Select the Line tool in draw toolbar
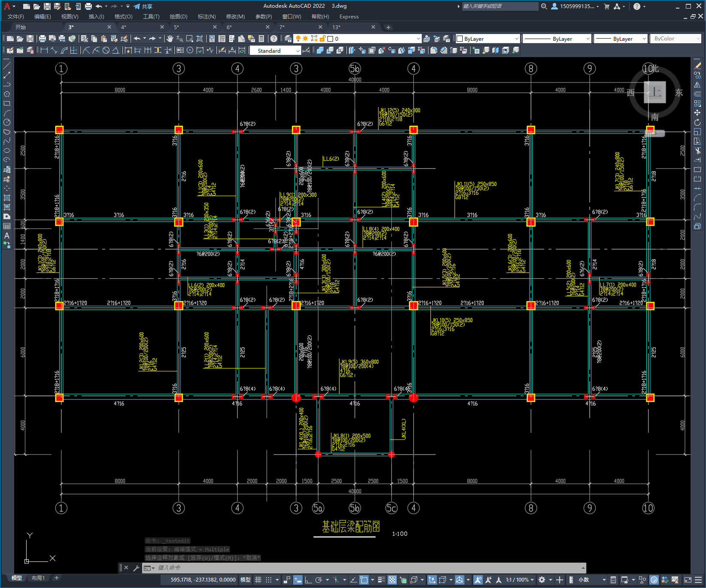 click(x=7, y=66)
